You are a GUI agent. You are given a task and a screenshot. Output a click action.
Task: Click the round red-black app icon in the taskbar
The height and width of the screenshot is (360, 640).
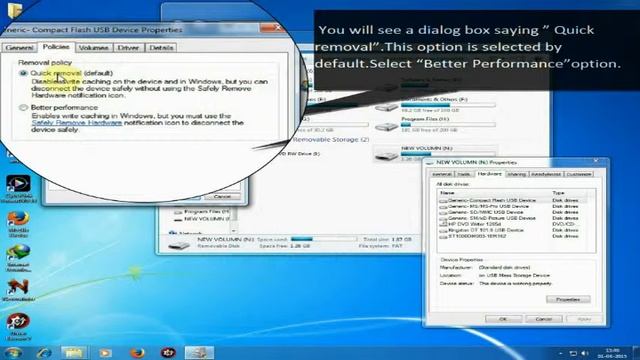tap(168, 352)
